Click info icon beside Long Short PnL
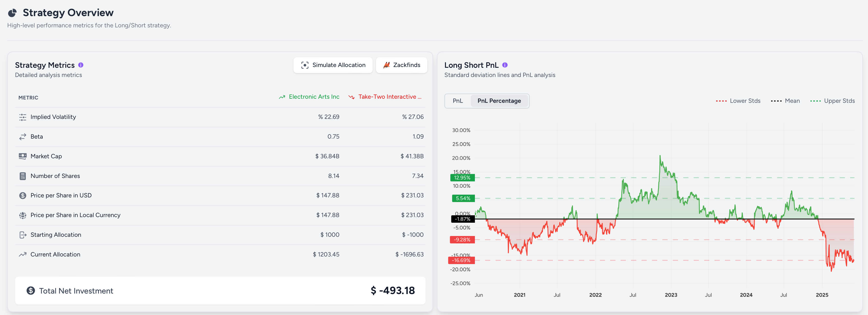The width and height of the screenshot is (868, 315). pyautogui.click(x=505, y=65)
